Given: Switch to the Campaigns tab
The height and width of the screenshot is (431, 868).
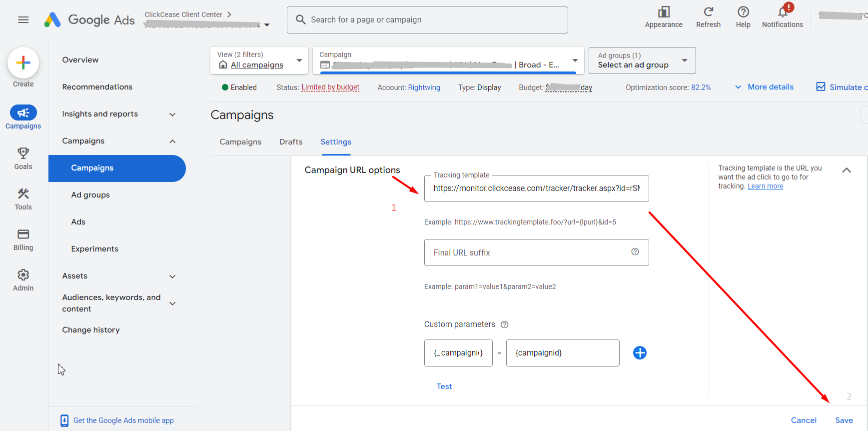Looking at the screenshot, I should pyautogui.click(x=240, y=142).
